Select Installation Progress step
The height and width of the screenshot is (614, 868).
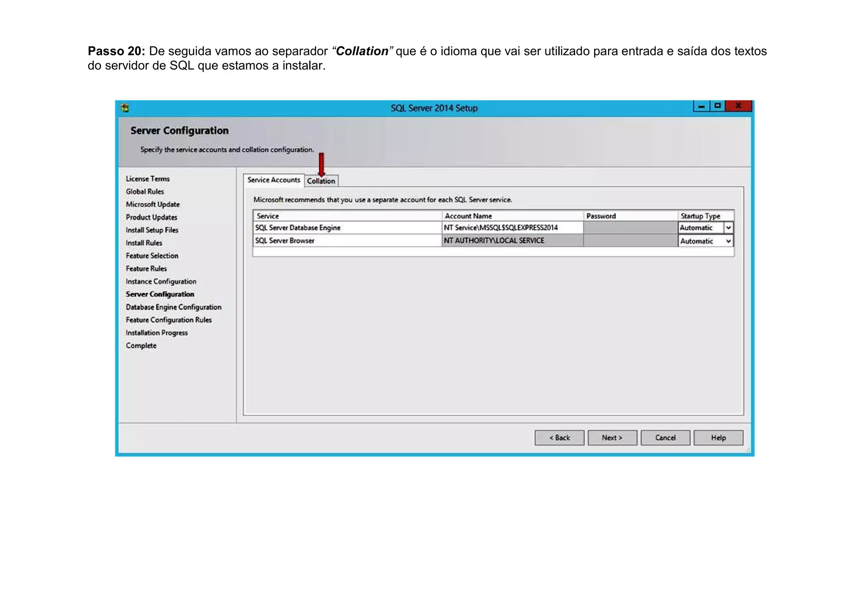click(x=156, y=333)
